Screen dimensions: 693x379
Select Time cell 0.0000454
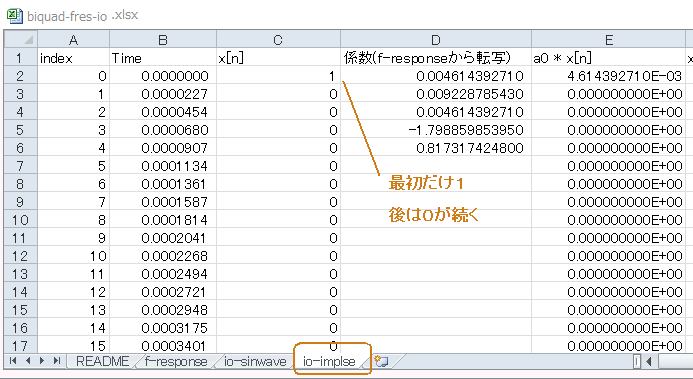pyautogui.click(x=163, y=112)
